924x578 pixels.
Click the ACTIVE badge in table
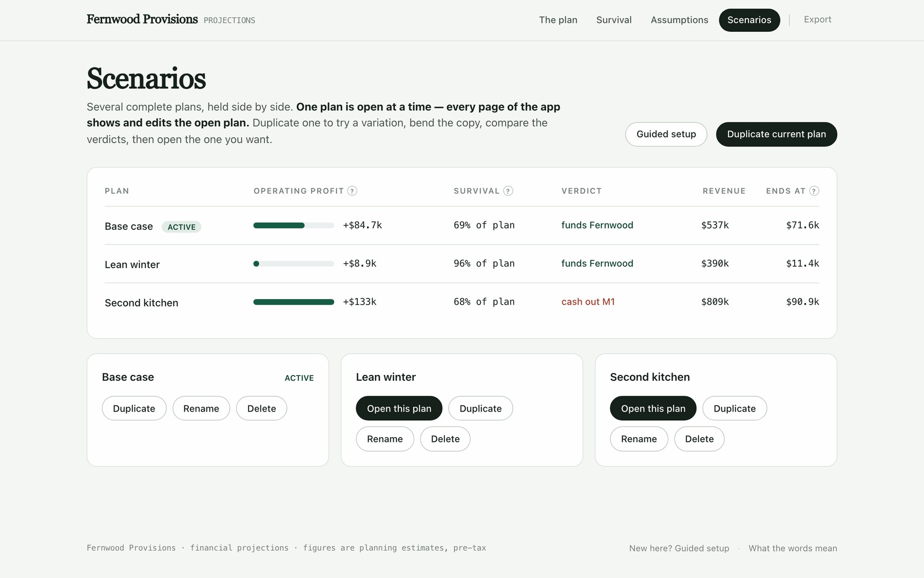[181, 227]
